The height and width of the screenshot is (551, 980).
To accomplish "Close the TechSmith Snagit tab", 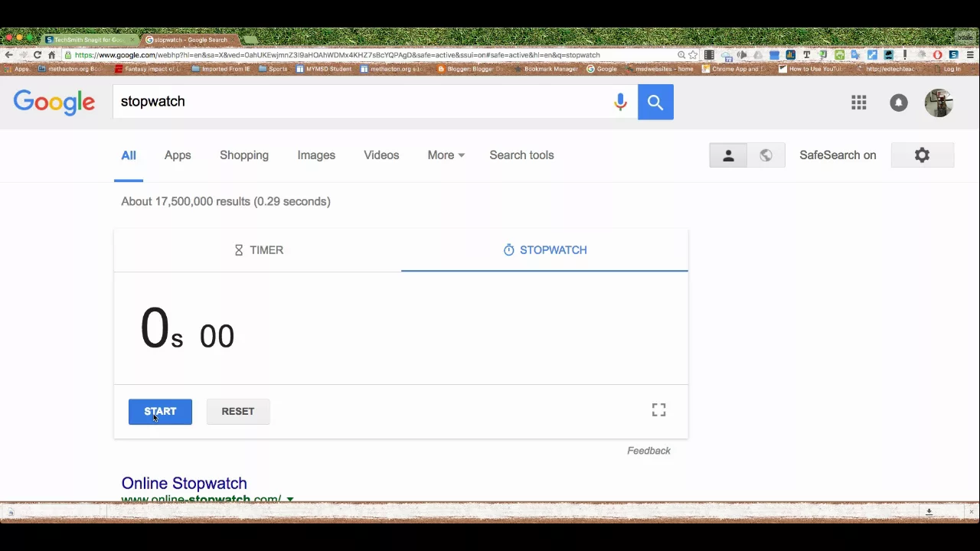I will [x=132, y=40].
